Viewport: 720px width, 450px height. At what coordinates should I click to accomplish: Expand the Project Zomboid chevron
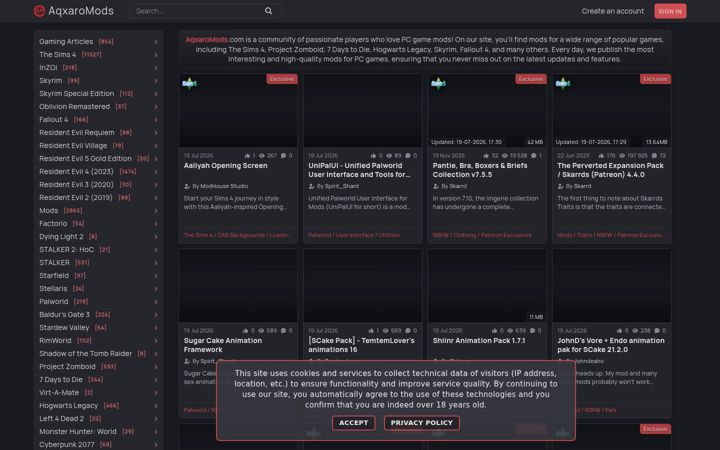coord(156,367)
